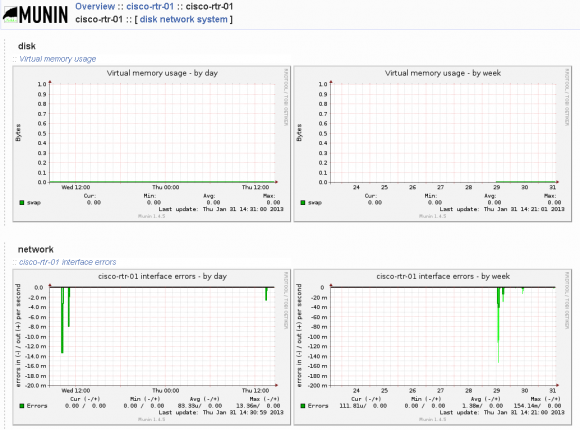Click 'Virtual memory usage - by week' title
The image size is (580, 430).
[443, 73]
